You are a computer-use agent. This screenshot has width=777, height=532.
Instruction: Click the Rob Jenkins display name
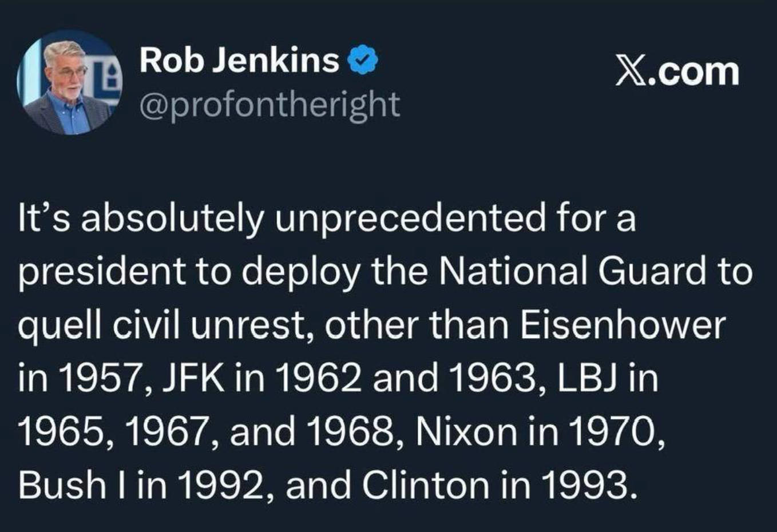[x=240, y=60]
